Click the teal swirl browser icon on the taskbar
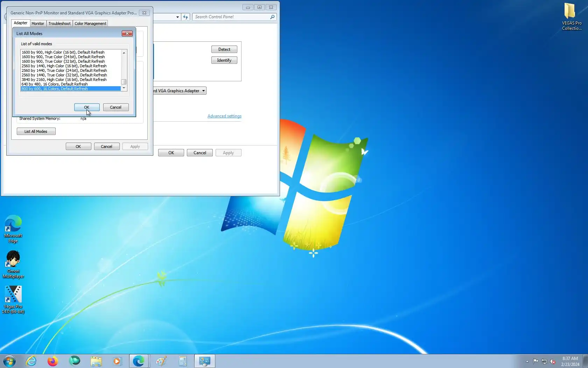 click(x=74, y=361)
